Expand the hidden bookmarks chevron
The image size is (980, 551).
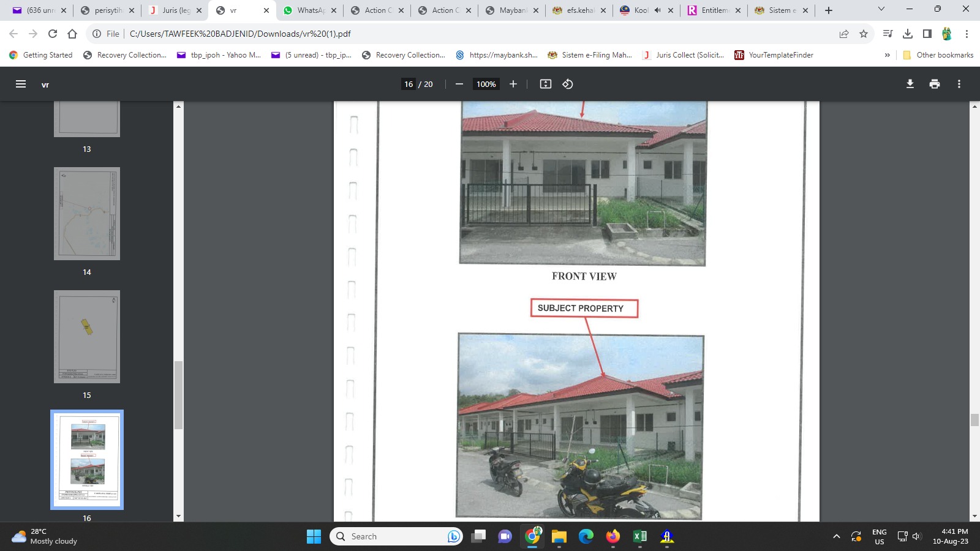click(887, 55)
